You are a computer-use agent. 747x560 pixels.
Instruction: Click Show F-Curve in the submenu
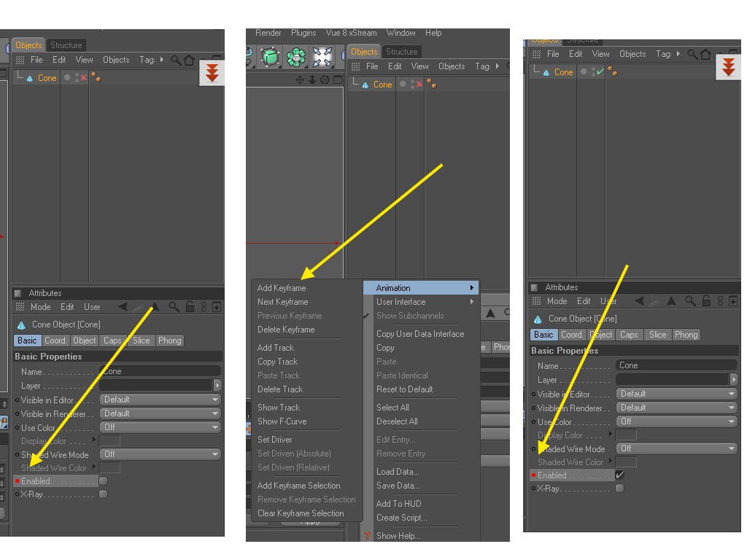282,421
